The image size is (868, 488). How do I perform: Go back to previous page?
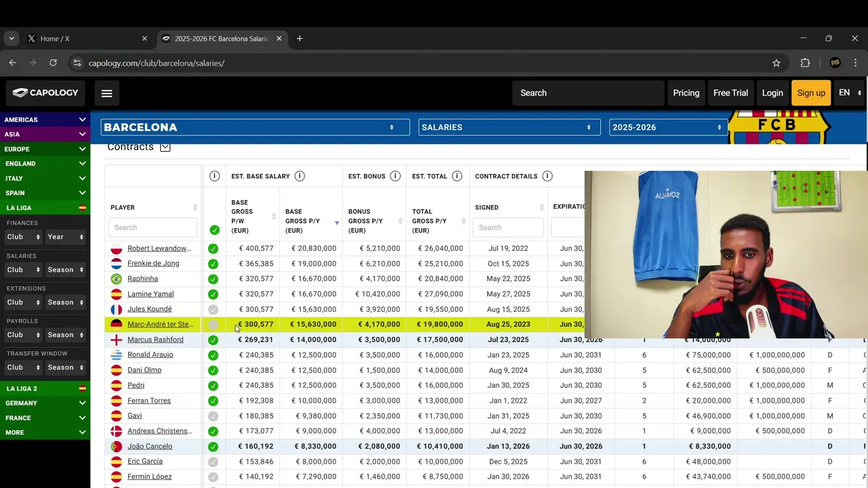12,62
